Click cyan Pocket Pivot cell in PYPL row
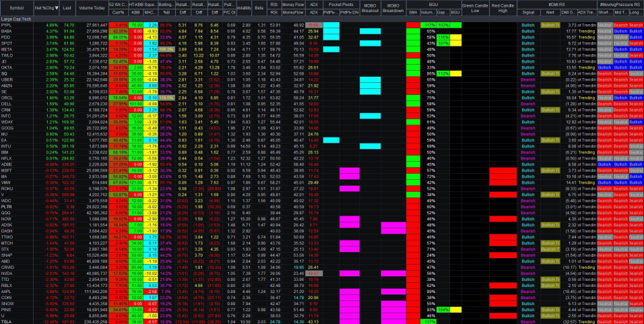 331,26
